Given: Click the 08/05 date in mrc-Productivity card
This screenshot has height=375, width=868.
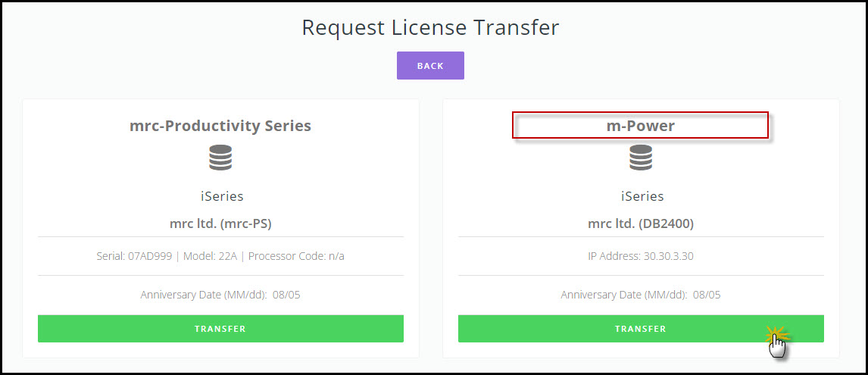Looking at the screenshot, I should point(287,295).
